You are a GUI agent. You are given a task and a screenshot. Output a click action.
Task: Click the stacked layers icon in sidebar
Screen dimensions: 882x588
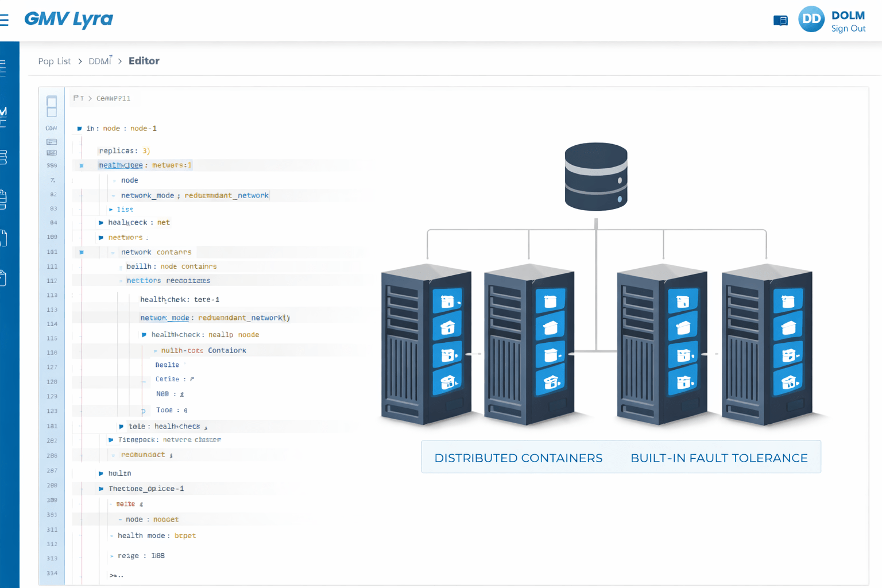click(x=3, y=157)
